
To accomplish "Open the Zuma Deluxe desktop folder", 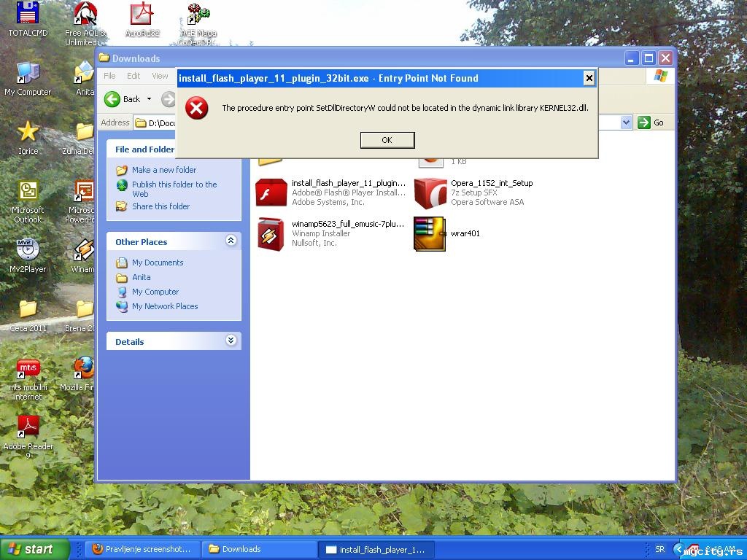I will (x=80, y=138).
